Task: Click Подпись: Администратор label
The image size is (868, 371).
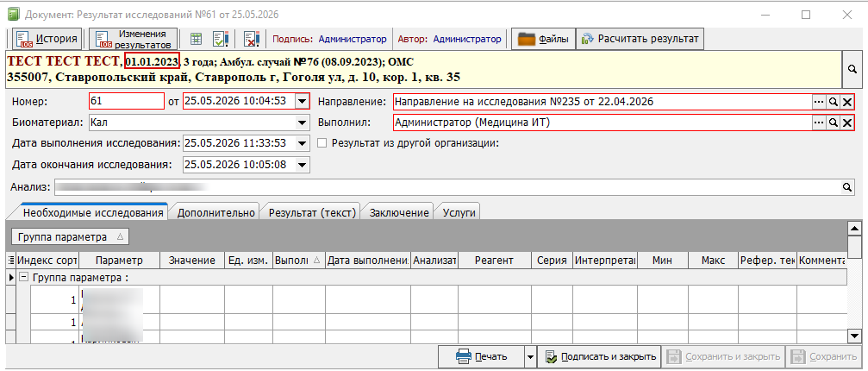Action: click(329, 40)
